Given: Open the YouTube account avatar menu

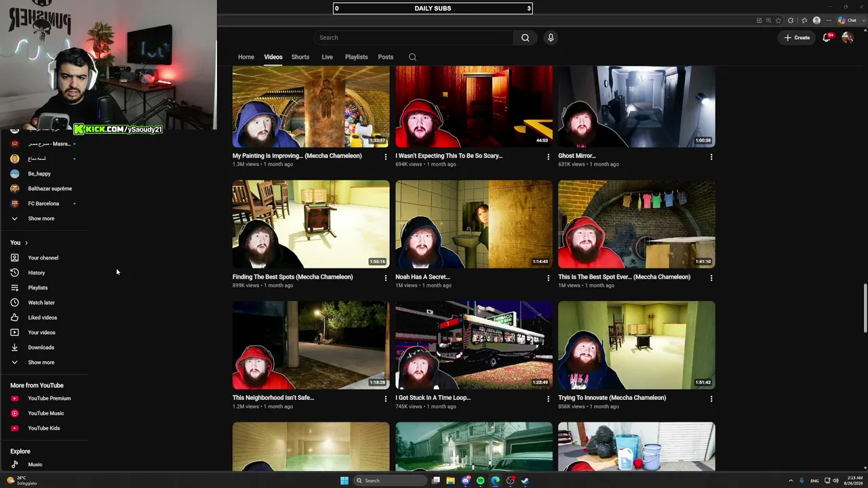Looking at the screenshot, I should (847, 38).
